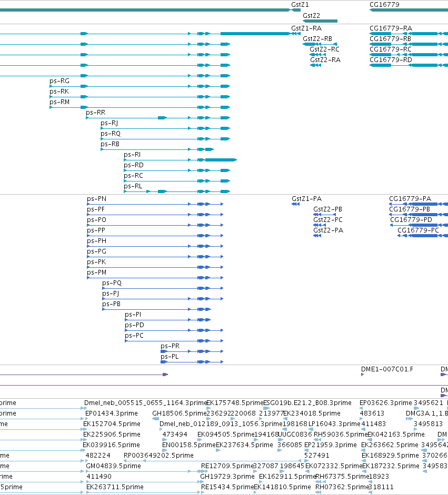This screenshot has width=448, height=495.
Task: Select EST GM04839.5prime
Action: [x=114, y=466]
